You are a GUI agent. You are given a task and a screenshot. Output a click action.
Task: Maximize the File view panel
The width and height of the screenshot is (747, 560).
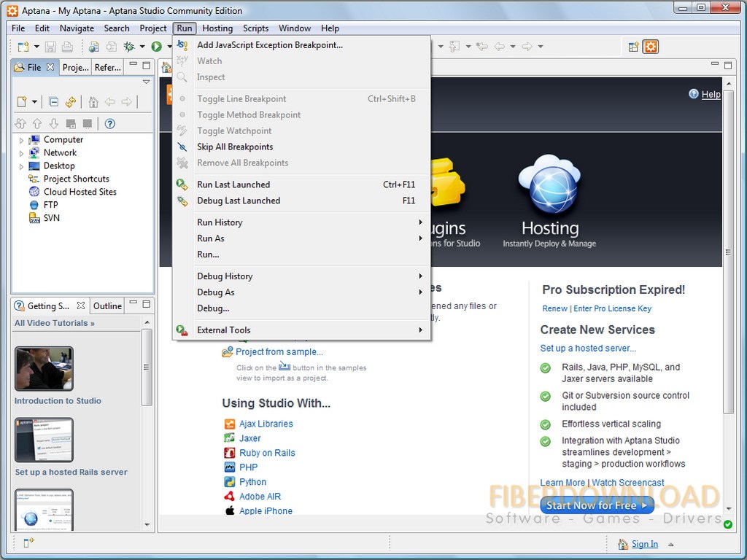pos(146,65)
